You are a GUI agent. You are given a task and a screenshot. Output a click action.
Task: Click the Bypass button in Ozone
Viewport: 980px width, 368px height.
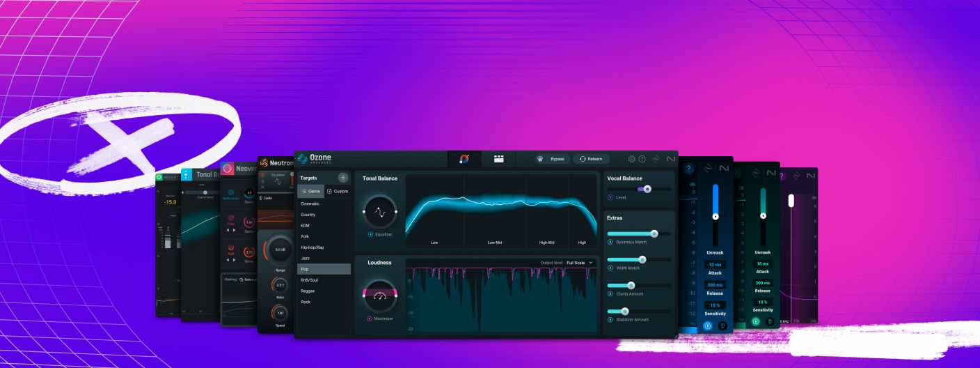(x=552, y=159)
